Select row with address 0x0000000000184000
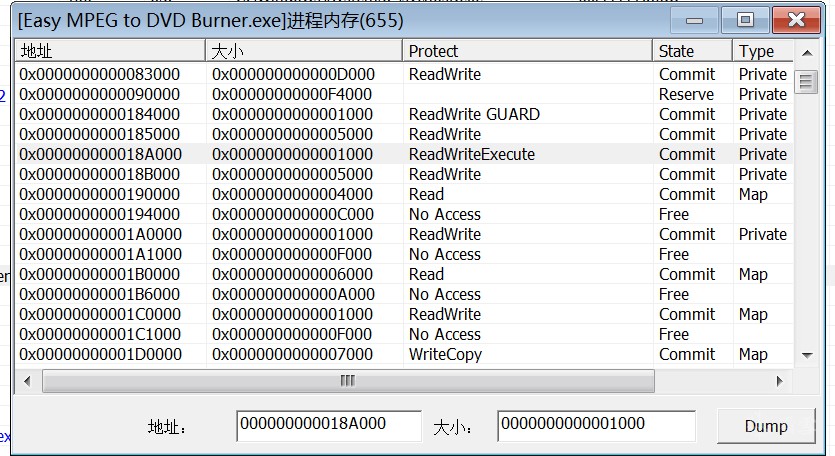Screen dimensions: 835x456 pos(404,114)
